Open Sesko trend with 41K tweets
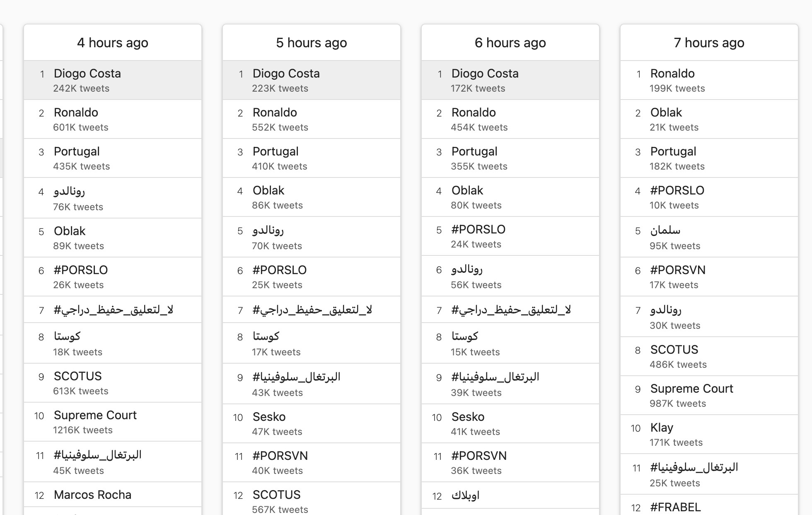Image resolution: width=812 pixels, height=515 pixels. click(510, 423)
